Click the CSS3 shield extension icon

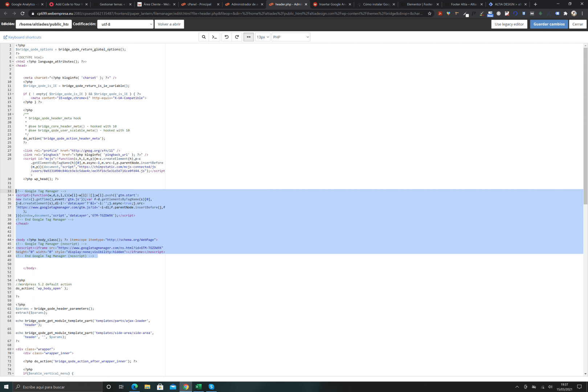point(524,13)
